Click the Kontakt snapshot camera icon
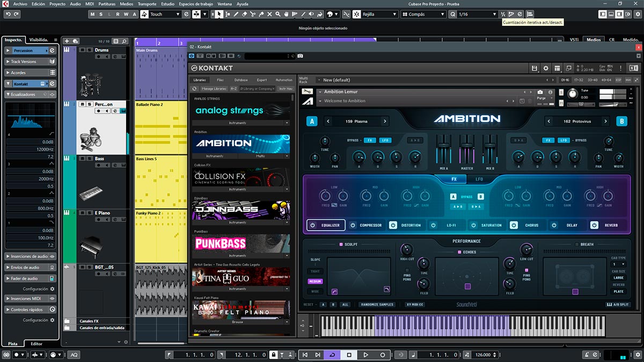The image size is (644, 362). coord(540,92)
